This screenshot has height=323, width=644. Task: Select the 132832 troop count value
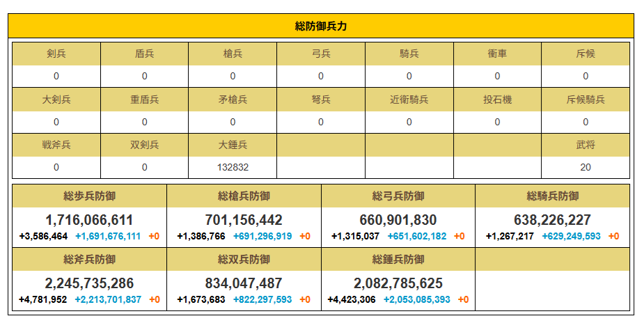pos(233,168)
